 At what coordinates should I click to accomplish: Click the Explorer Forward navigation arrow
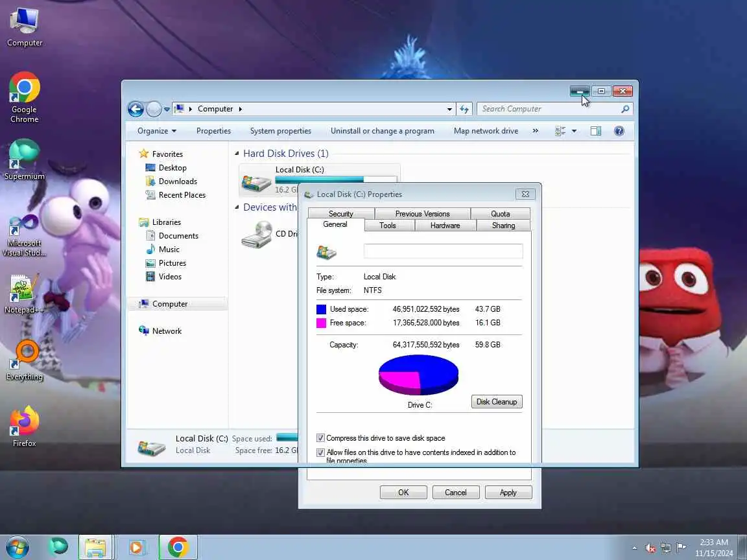point(154,109)
